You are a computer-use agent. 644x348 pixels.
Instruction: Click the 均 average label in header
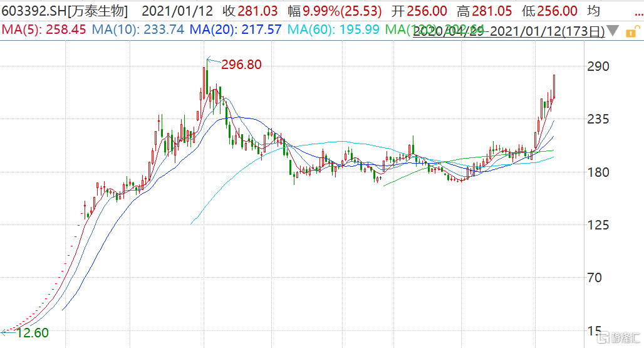click(x=593, y=11)
